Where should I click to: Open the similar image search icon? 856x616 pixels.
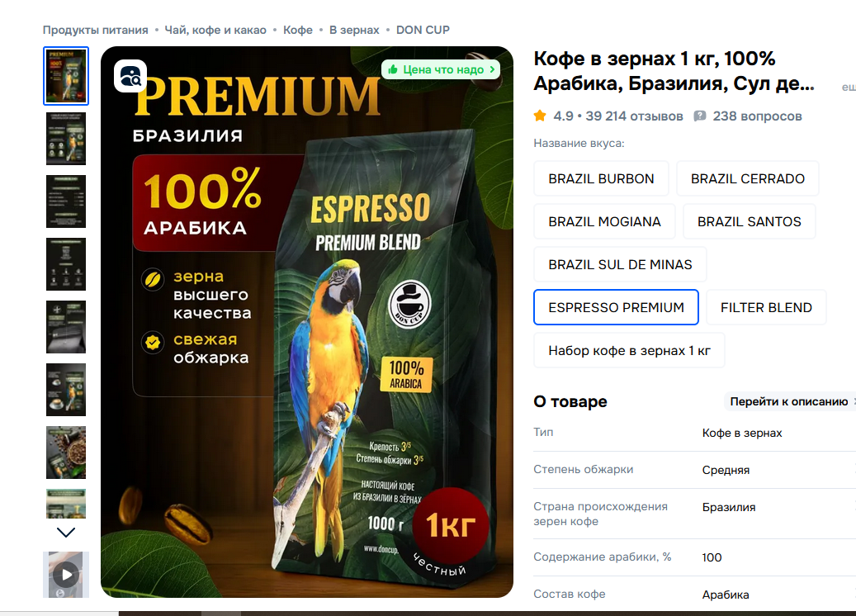[x=130, y=76]
